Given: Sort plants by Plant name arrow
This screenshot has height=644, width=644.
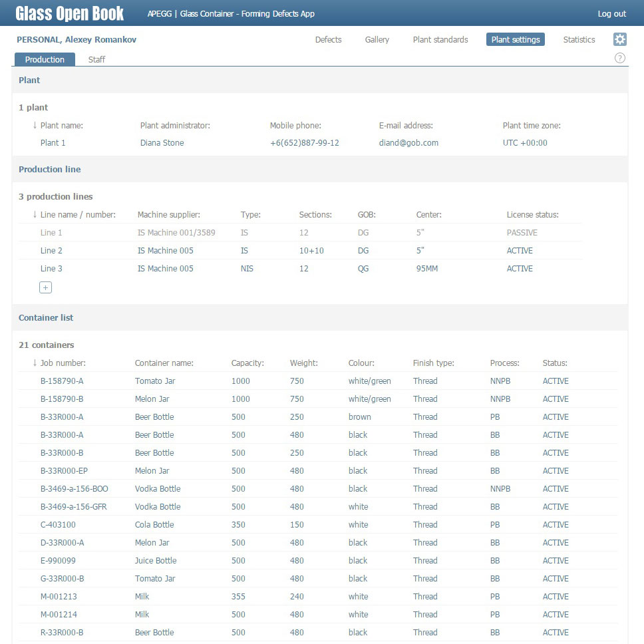Looking at the screenshot, I should 35,125.
